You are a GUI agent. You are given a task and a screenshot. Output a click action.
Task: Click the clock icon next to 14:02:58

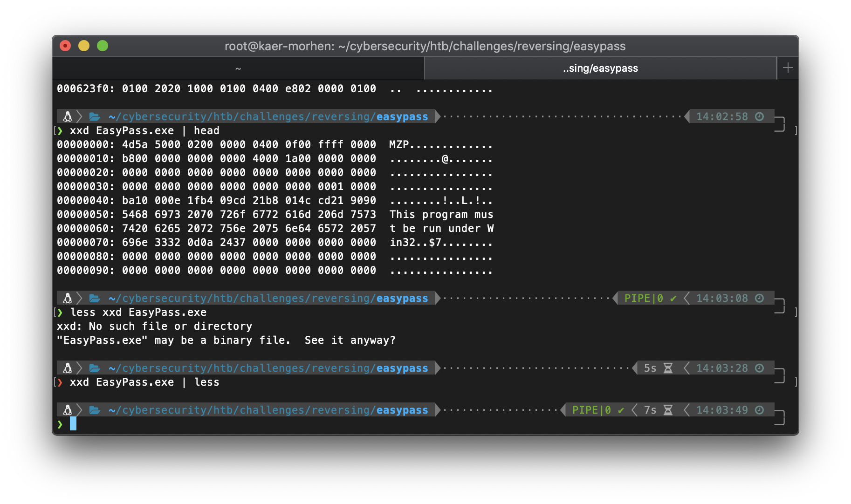(759, 116)
